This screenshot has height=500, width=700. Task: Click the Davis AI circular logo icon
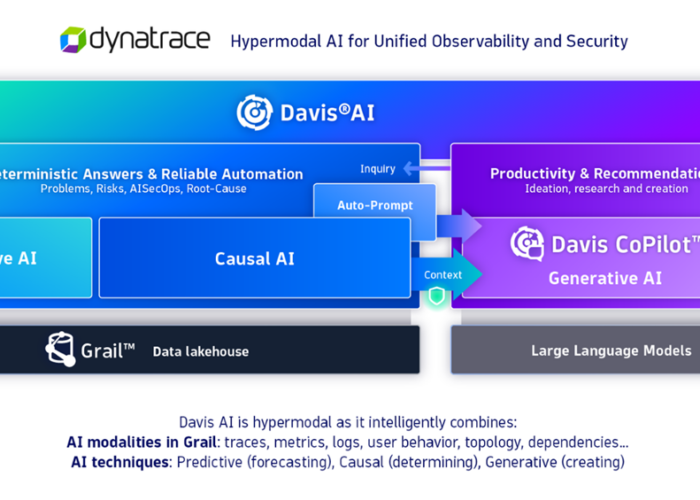pos(254,112)
